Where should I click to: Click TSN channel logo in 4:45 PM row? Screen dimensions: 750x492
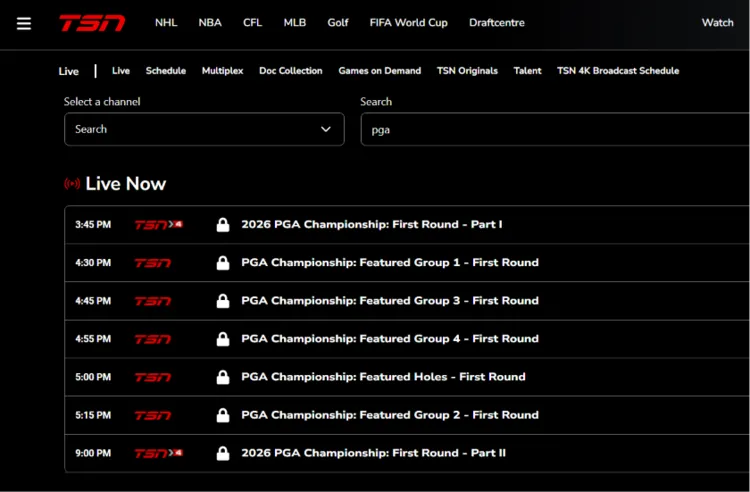[153, 301]
